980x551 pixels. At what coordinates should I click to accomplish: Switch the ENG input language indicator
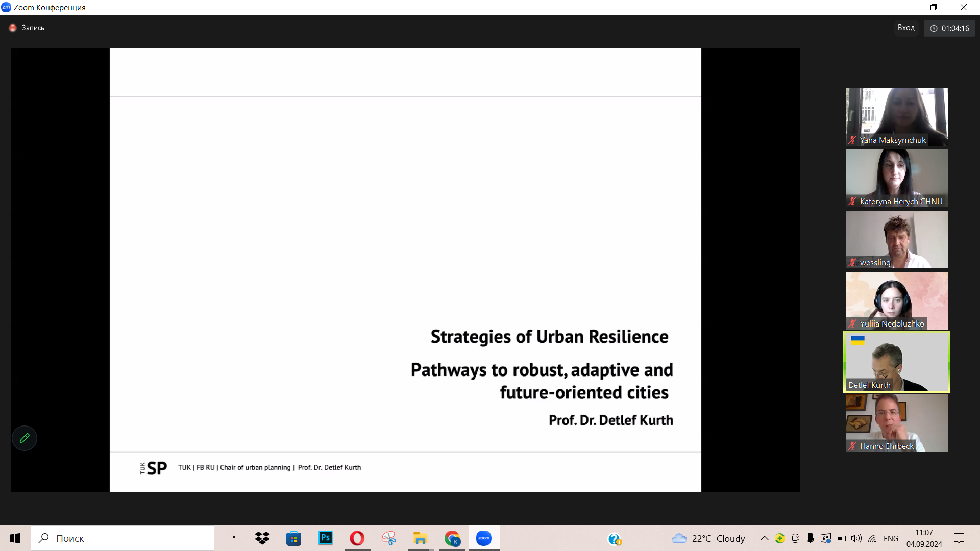pyautogui.click(x=891, y=539)
